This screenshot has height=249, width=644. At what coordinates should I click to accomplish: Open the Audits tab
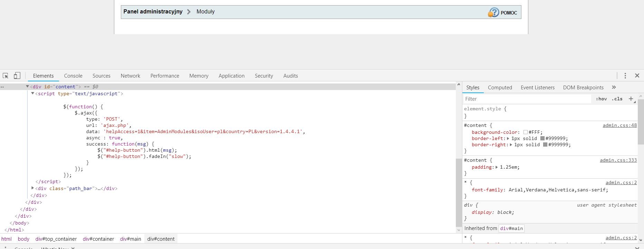pos(291,76)
